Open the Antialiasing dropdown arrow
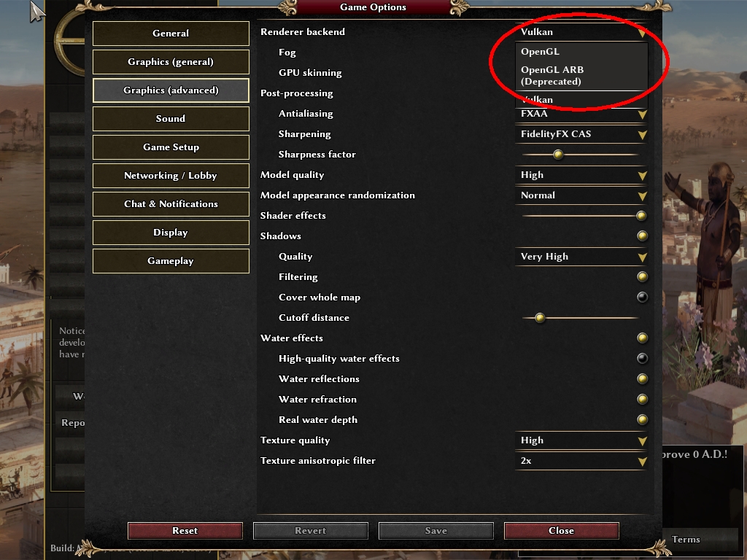The image size is (747, 560). 642,114
